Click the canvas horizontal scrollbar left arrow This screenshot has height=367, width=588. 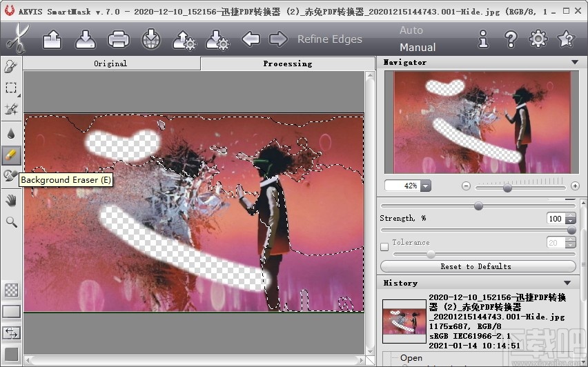coord(28,361)
